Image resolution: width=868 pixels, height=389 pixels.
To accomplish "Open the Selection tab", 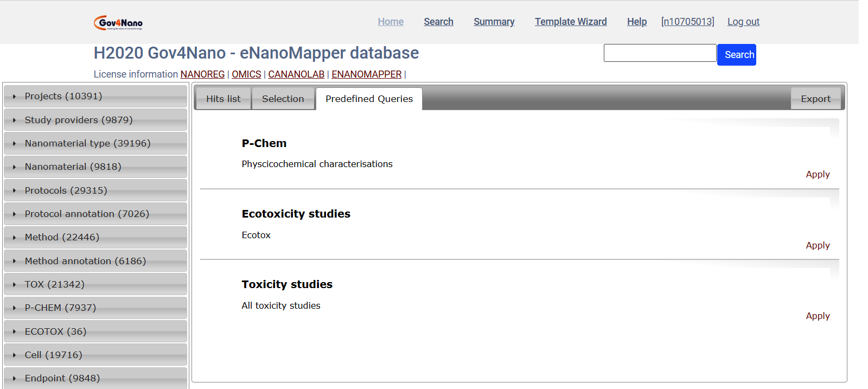I will tap(283, 99).
